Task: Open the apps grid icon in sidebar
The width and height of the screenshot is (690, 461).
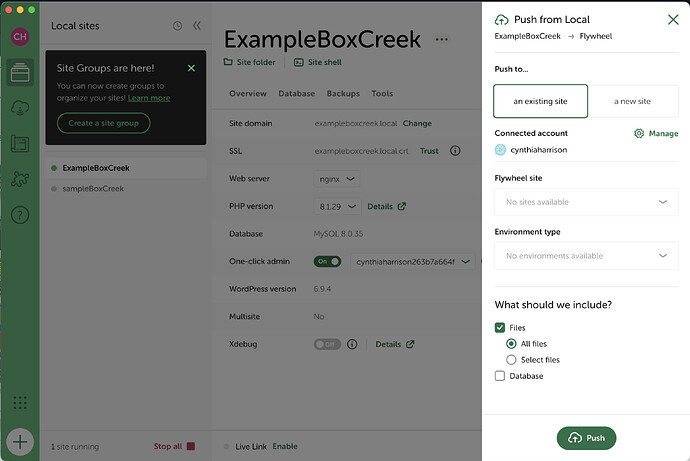Action: pos(20,402)
